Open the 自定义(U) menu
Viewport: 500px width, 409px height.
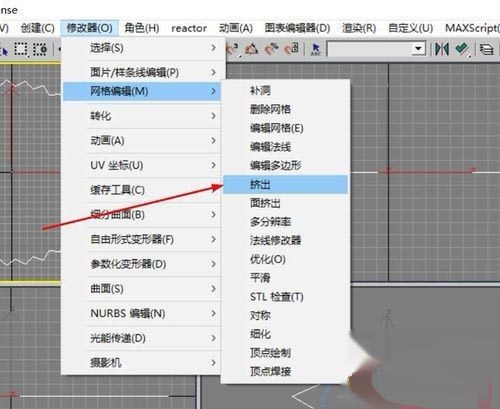(411, 28)
